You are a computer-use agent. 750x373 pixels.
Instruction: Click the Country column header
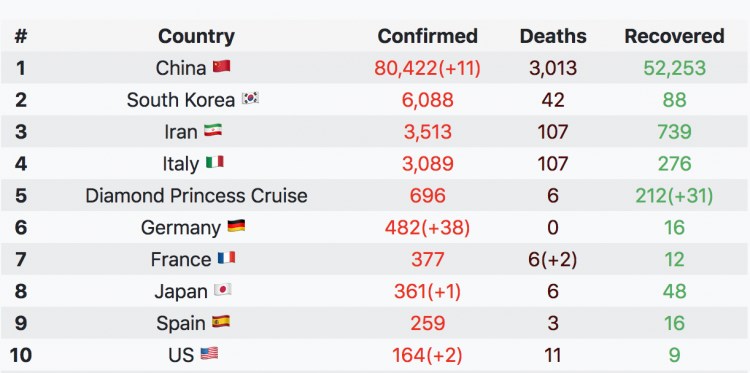[196, 36]
